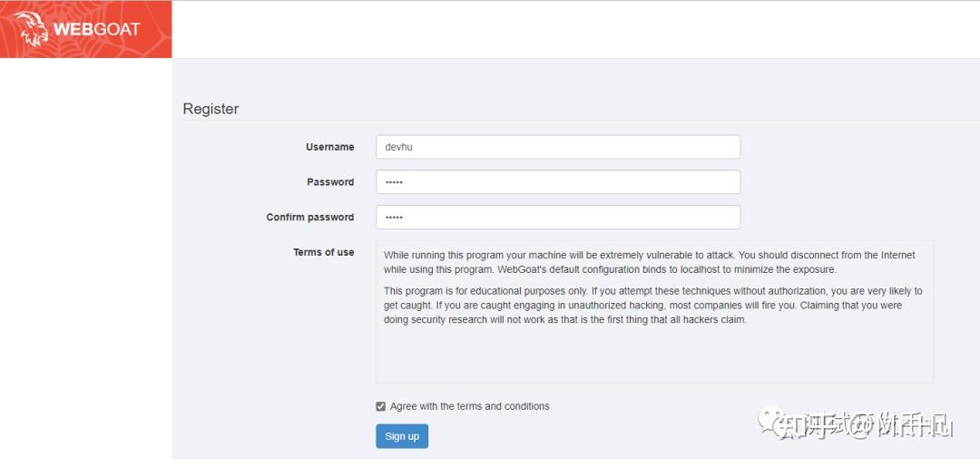Click the first terms paragraph about vulnerability
Screen dimensions: 980x467
[649, 262]
